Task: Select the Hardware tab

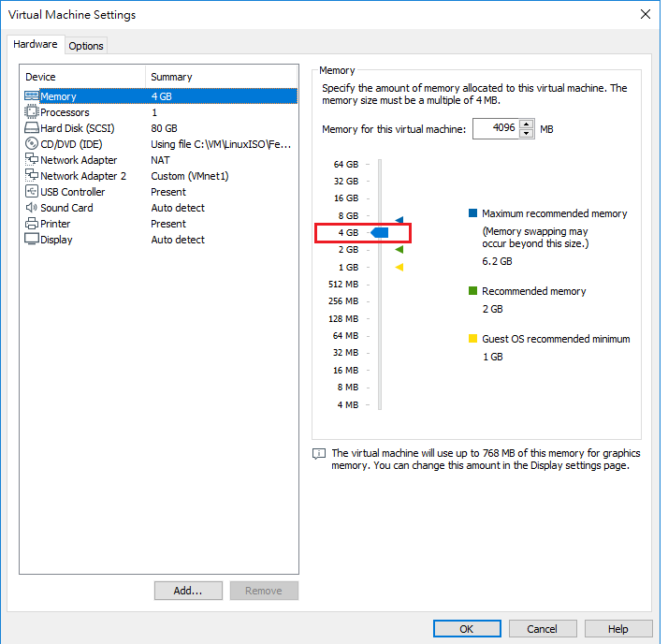Action: coord(36,44)
